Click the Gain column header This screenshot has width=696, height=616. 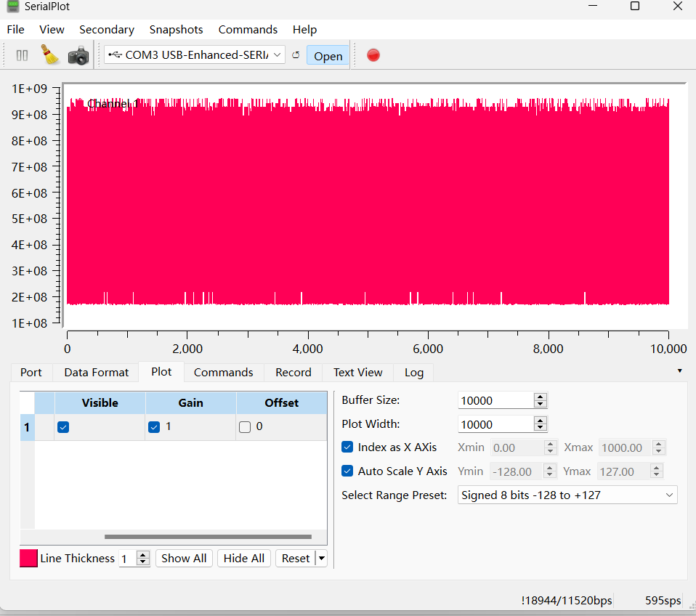[x=191, y=403]
